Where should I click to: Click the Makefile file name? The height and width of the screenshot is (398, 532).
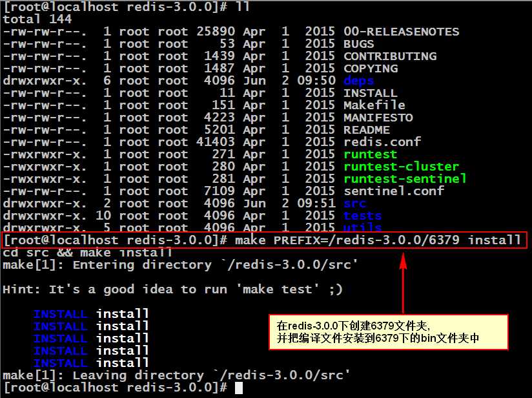coord(374,105)
